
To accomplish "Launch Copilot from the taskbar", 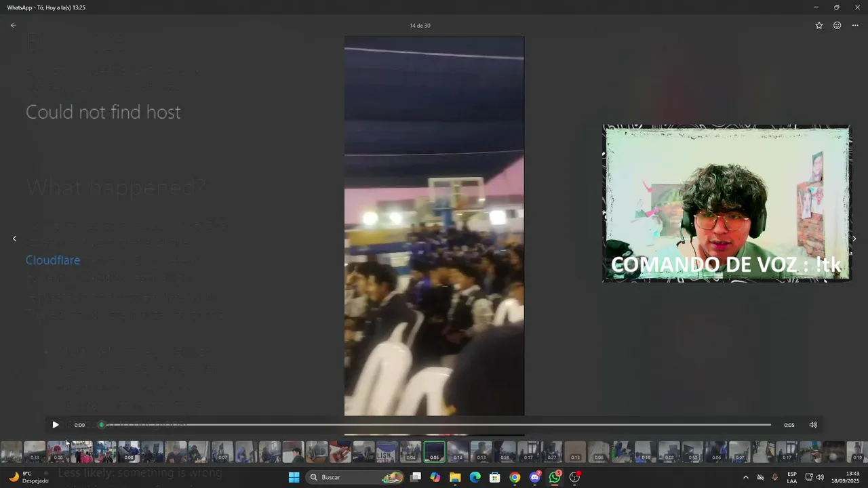I will coord(435,477).
